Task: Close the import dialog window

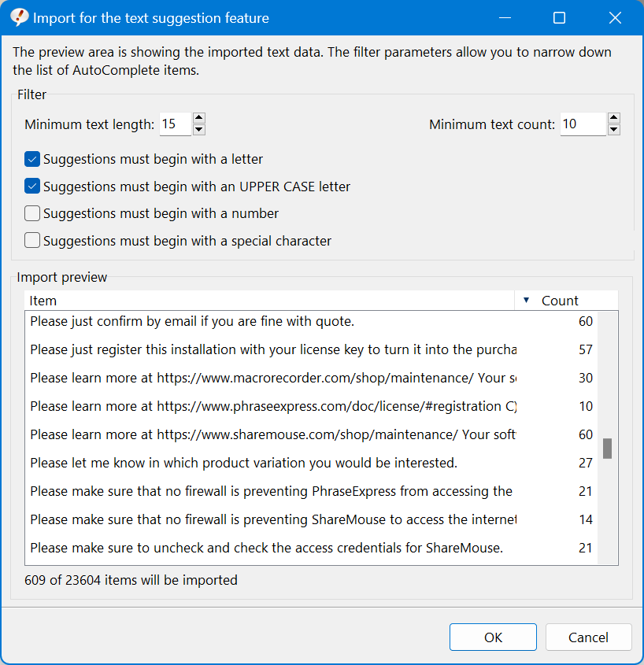Action: click(615, 18)
